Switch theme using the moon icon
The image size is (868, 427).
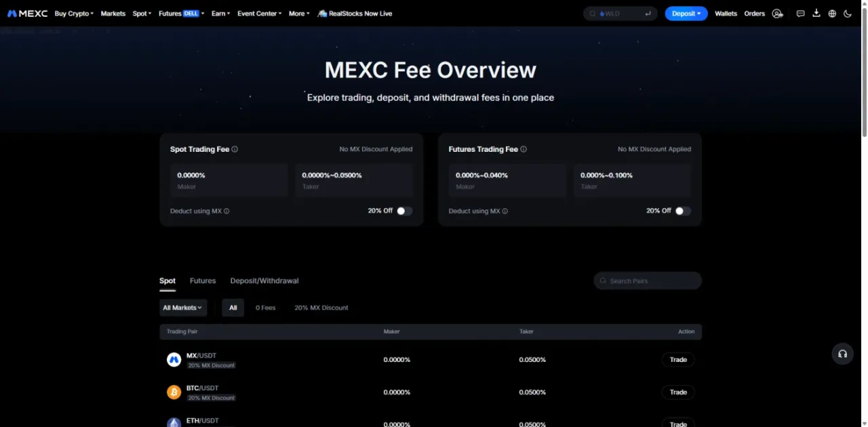click(x=848, y=14)
